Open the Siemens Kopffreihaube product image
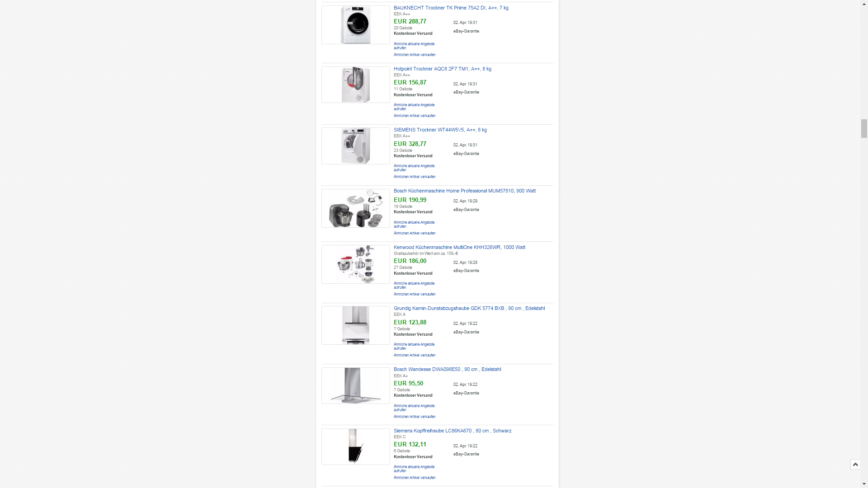868x488 pixels. [356, 446]
